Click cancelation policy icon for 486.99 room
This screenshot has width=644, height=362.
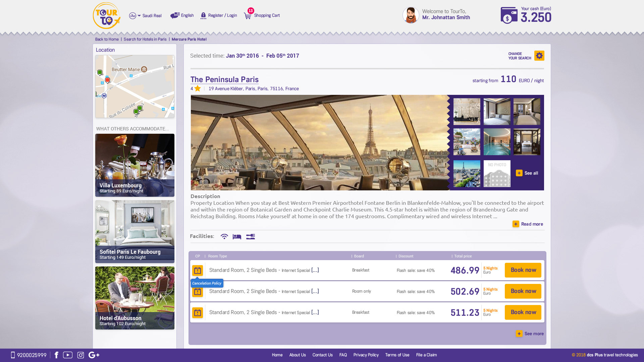click(198, 270)
